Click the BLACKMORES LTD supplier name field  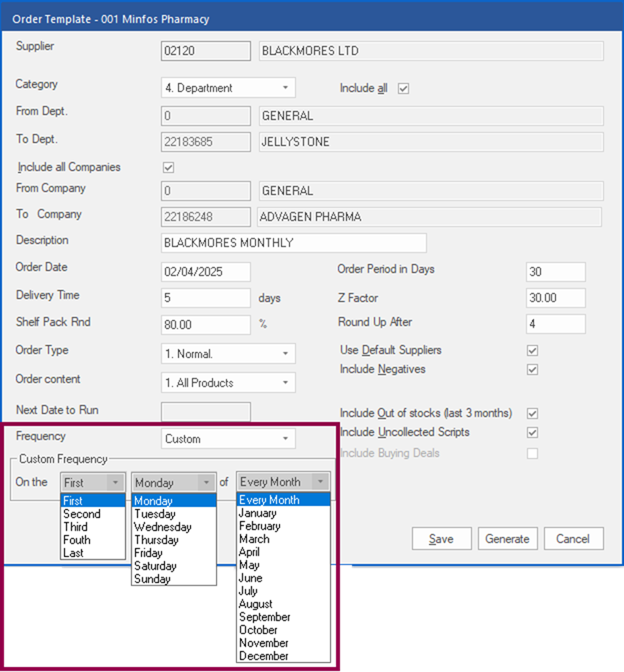[x=431, y=51]
